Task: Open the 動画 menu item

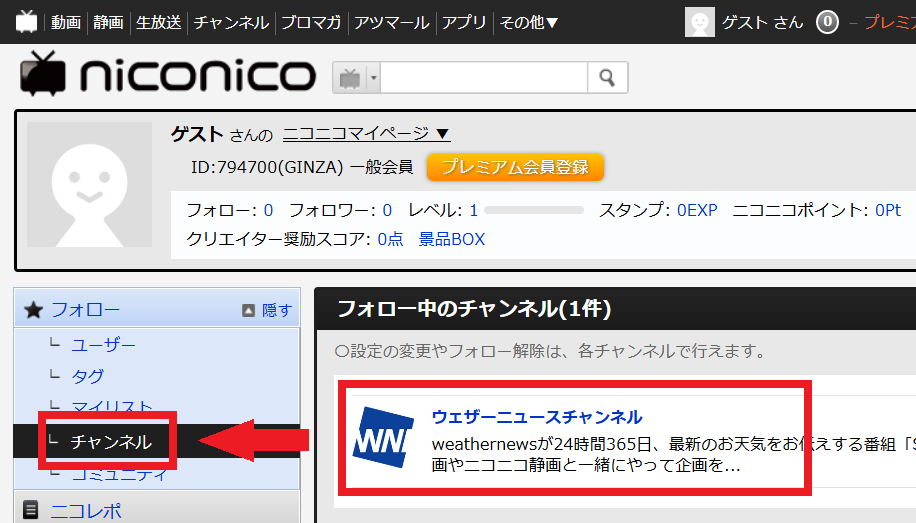Action: [x=65, y=22]
